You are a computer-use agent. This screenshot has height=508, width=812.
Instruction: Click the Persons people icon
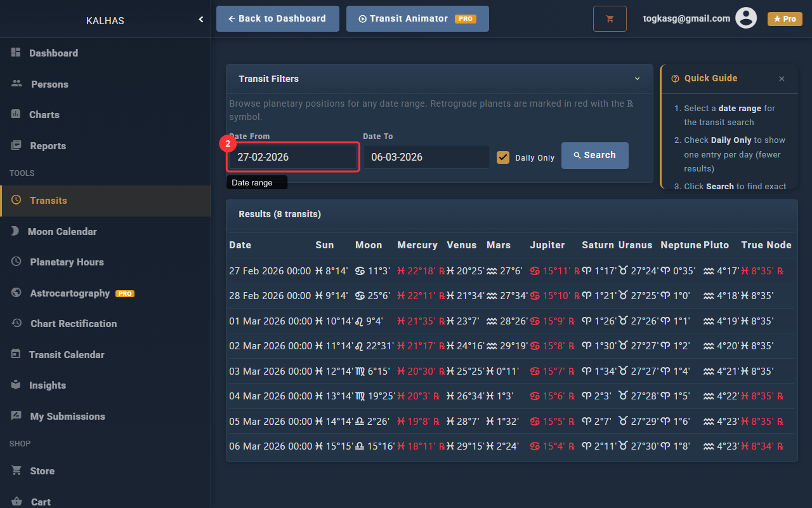tap(16, 84)
